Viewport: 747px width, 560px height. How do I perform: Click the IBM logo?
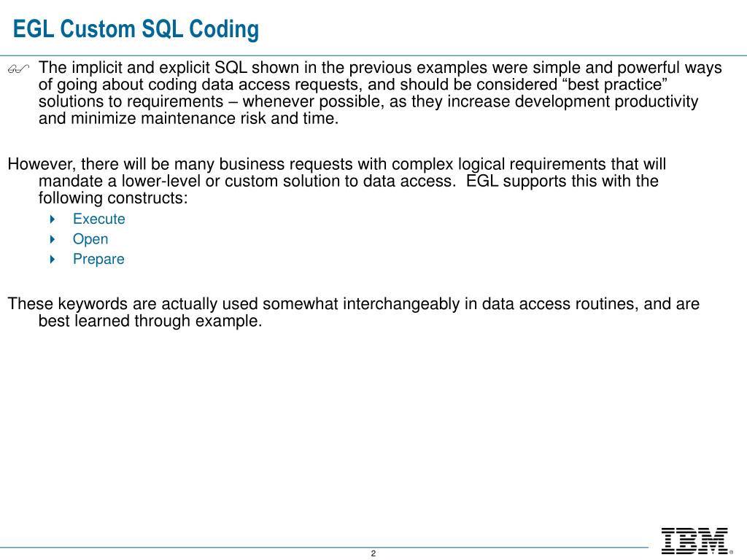[694, 541]
